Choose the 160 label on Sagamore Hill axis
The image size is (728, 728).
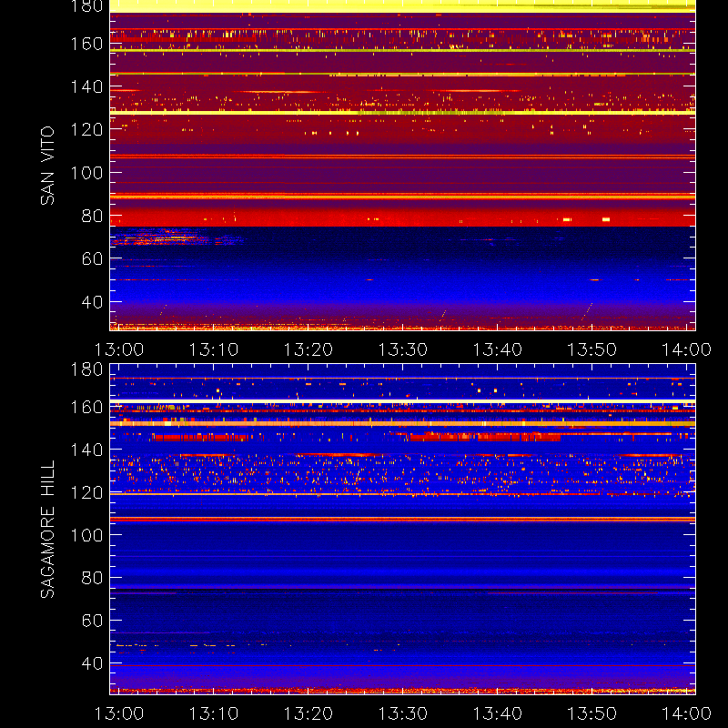point(86,407)
